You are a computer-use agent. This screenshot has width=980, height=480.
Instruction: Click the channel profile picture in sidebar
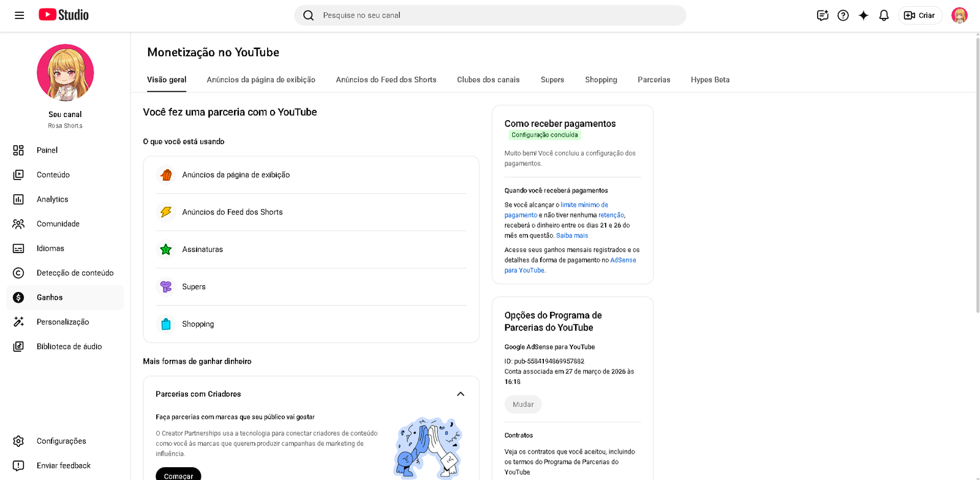[x=66, y=72]
